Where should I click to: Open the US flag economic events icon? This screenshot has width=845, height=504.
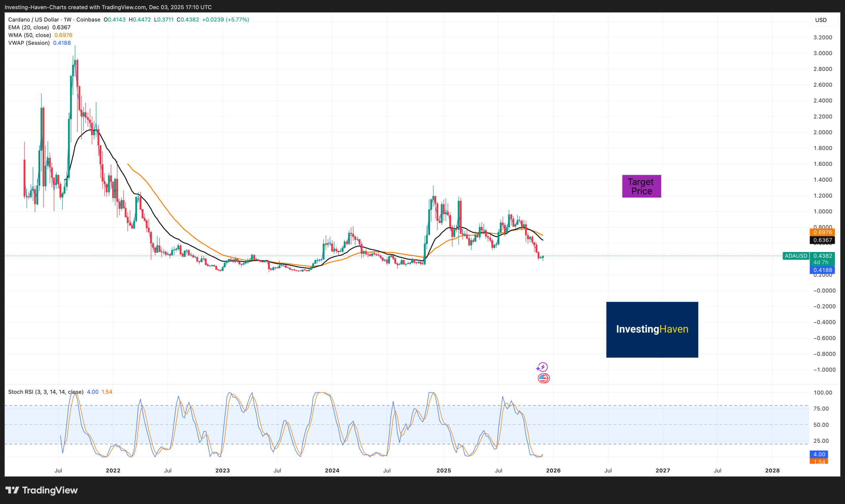tap(544, 378)
